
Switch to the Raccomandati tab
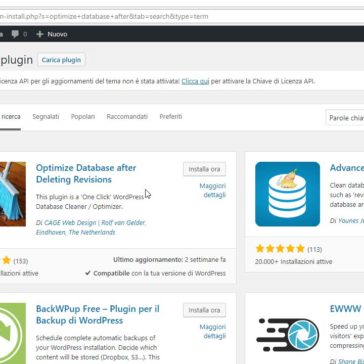[x=127, y=117]
